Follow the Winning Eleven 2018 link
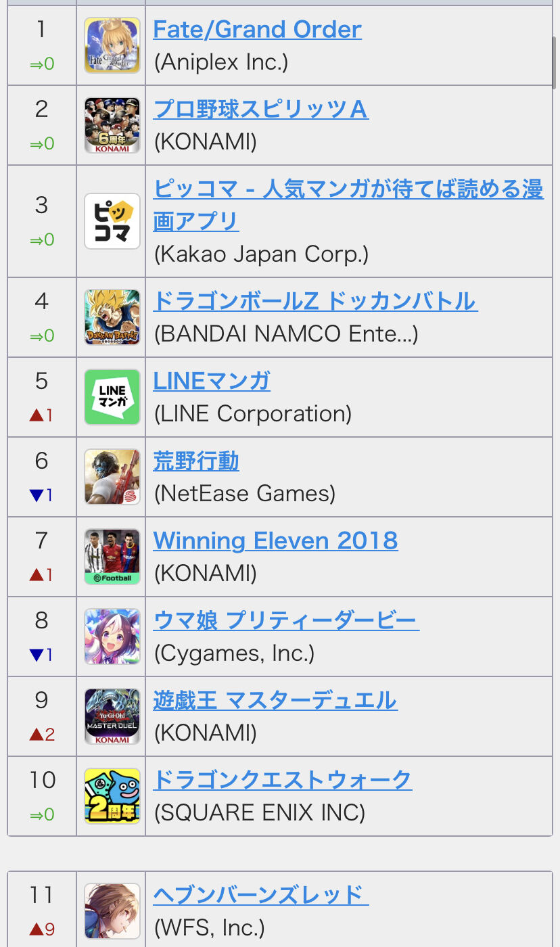Viewport: 560px width, 947px height. (x=276, y=540)
